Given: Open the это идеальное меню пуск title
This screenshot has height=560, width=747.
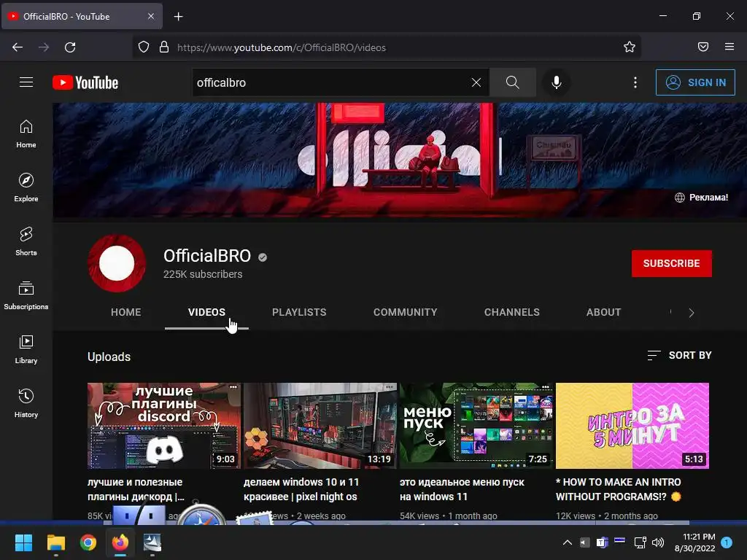Looking at the screenshot, I should [462, 489].
